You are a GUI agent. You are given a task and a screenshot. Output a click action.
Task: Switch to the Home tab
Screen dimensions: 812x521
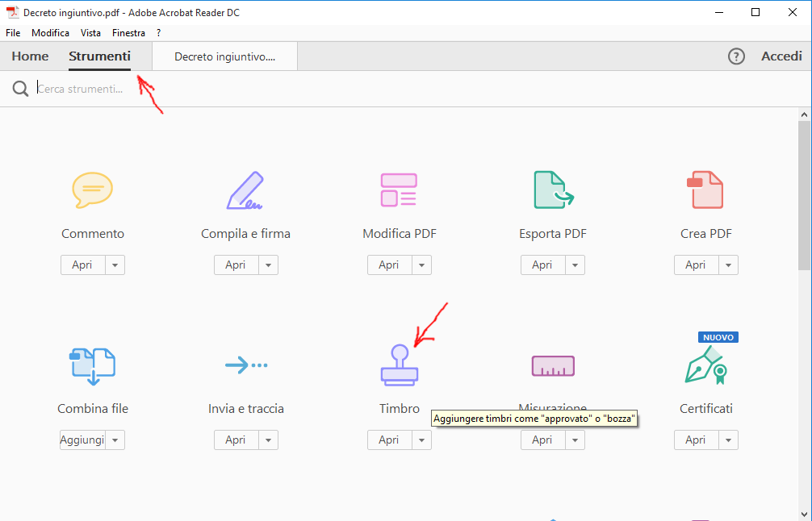click(x=30, y=56)
